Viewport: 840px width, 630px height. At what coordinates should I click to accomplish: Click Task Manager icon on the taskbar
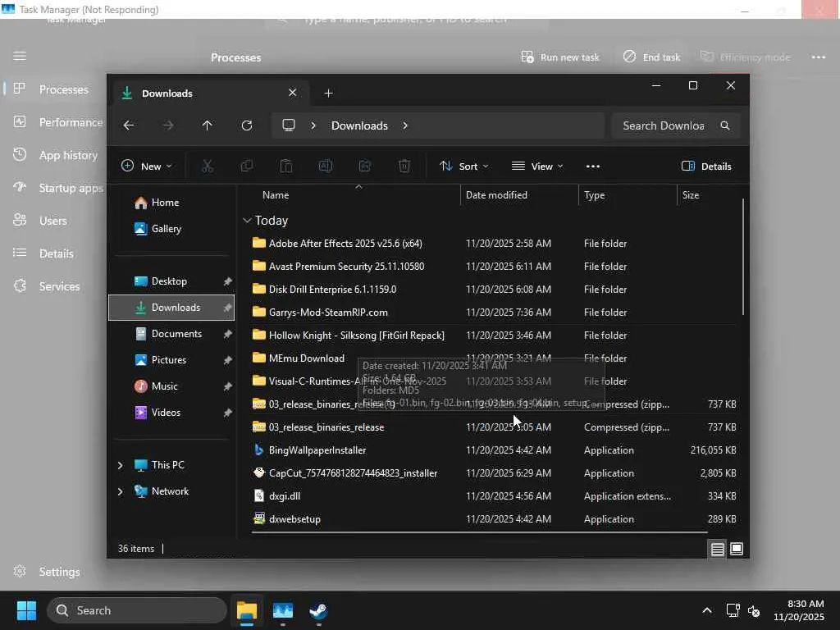coord(283,610)
